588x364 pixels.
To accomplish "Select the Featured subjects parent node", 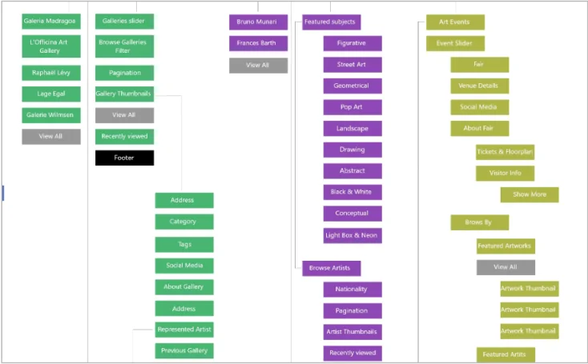I will tap(332, 22).
